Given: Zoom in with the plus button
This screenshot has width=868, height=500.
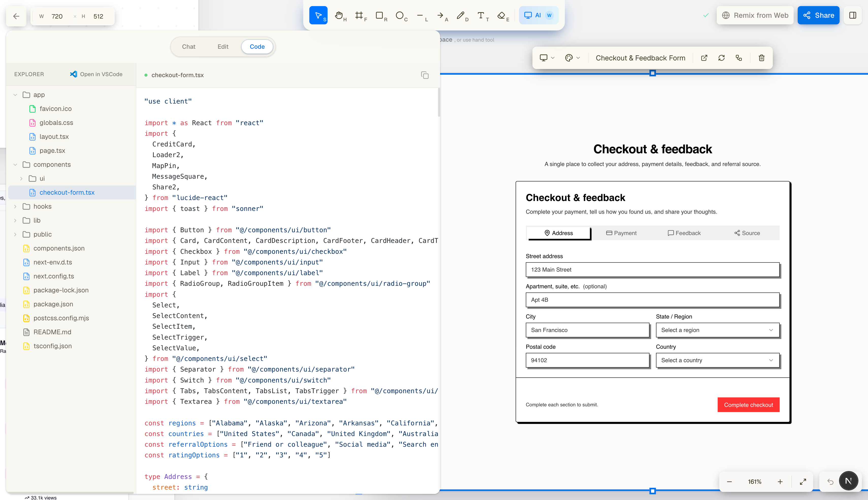Looking at the screenshot, I should coord(780,482).
